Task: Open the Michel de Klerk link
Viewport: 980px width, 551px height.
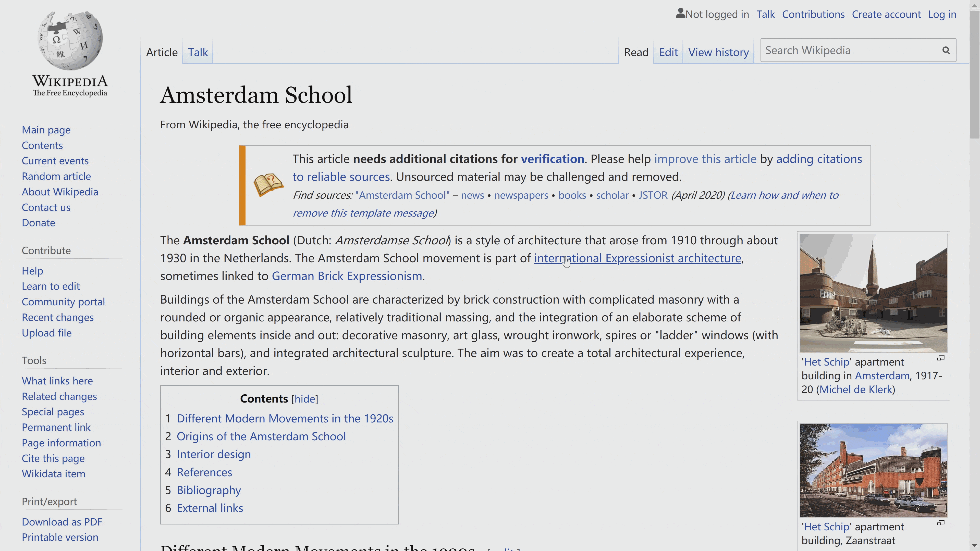Action: pos(856,390)
